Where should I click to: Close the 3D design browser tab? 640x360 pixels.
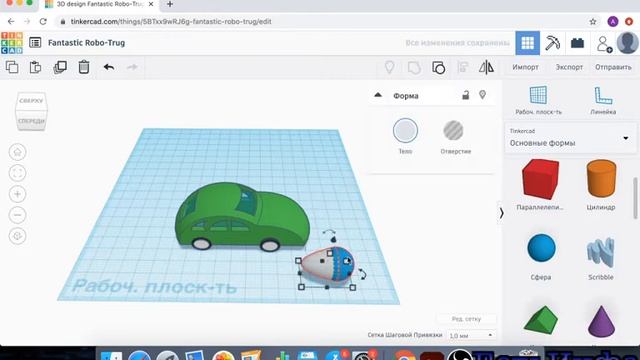151,4
